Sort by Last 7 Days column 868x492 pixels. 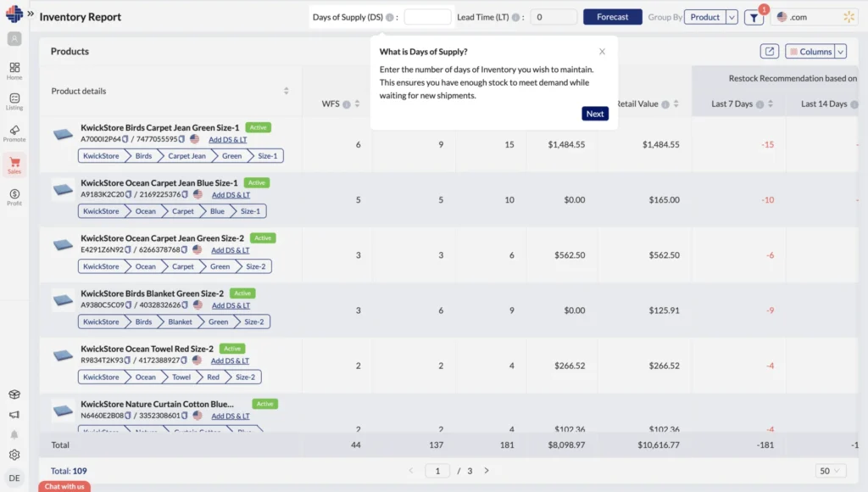click(x=770, y=104)
